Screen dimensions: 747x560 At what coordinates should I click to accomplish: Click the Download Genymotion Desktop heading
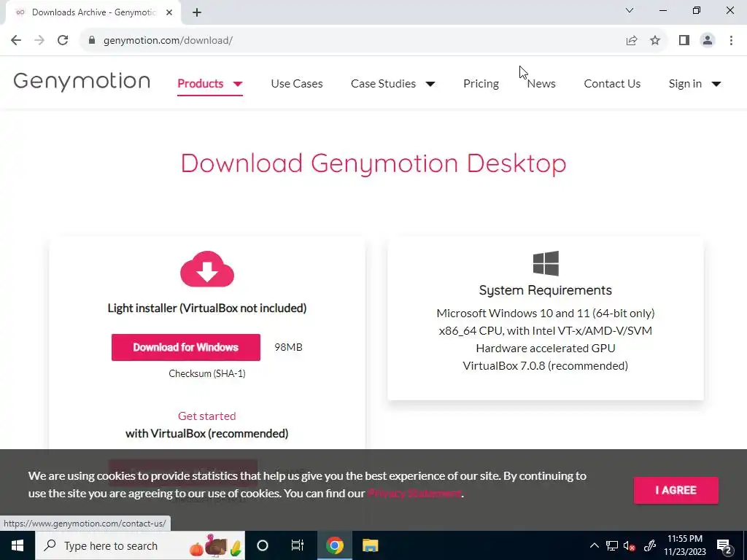(x=373, y=163)
